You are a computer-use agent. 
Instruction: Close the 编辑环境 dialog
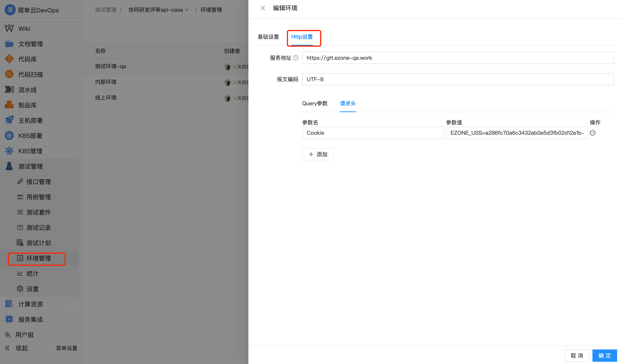click(x=263, y=8)
